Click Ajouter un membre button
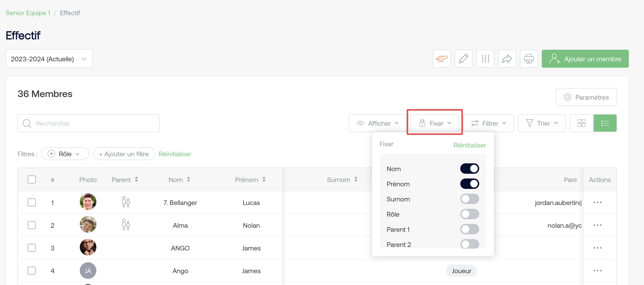The width and height of the screenshot is (644, 285). point(585,59)
